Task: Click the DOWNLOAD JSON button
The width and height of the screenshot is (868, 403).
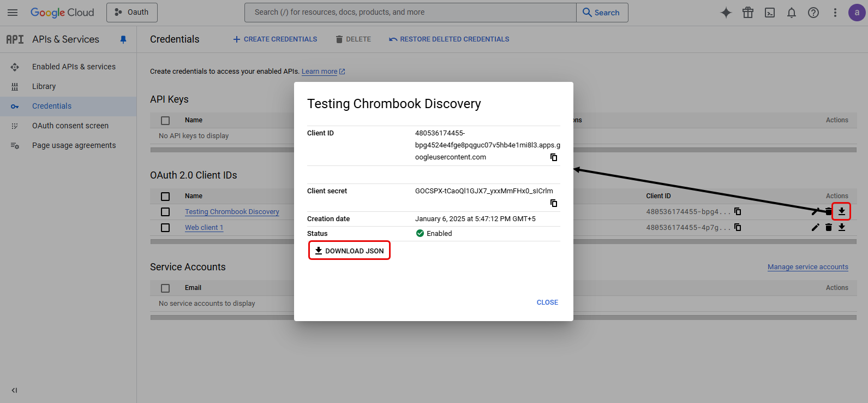Action: tap(350, 251)
